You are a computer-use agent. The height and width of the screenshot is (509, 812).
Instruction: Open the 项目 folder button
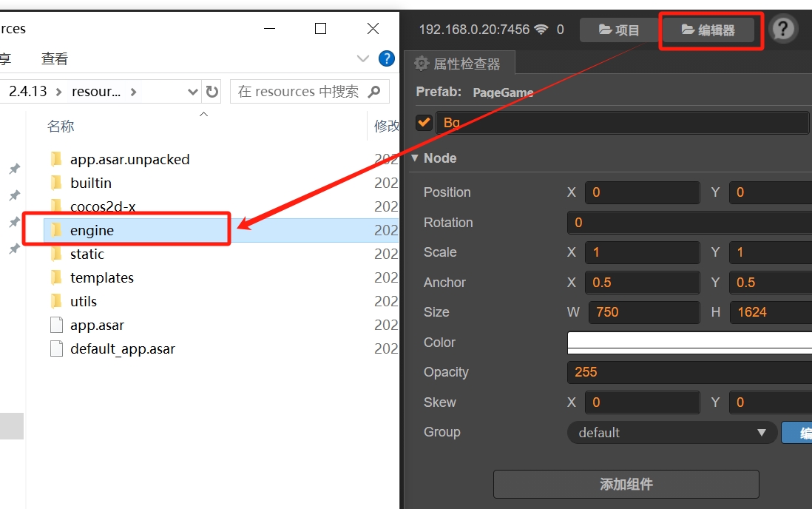[619, 30]
